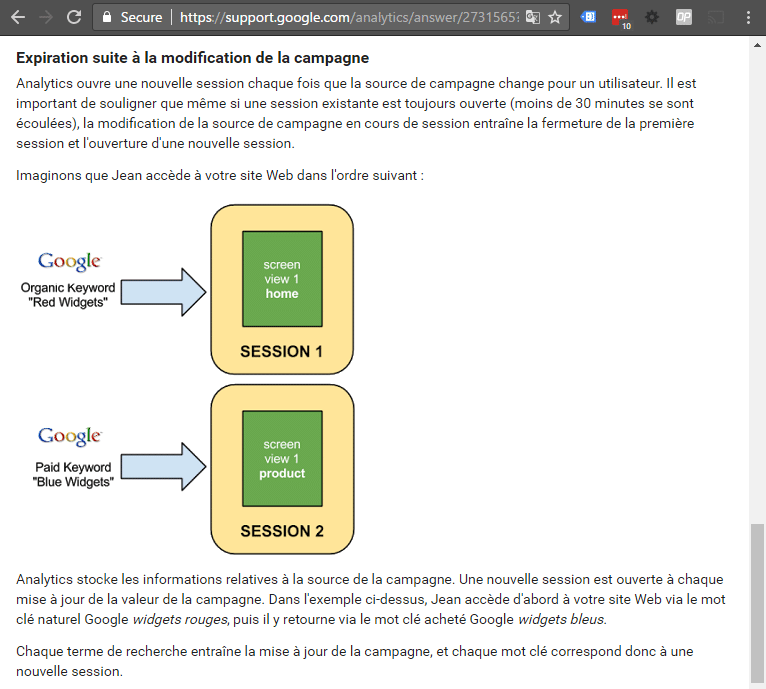The image size is (766, 689).
Task: Click the Google logo beside Organic Keyword
Action: [69, 262]
